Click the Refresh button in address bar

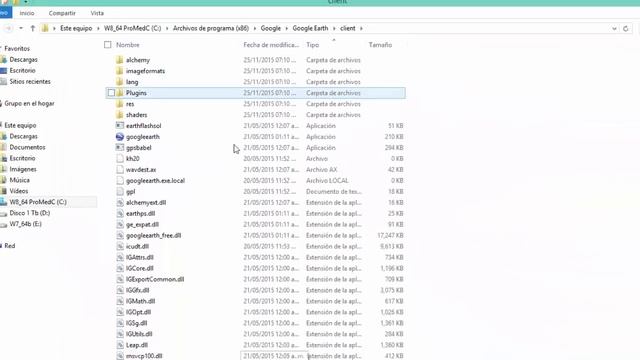click(626, 29)
